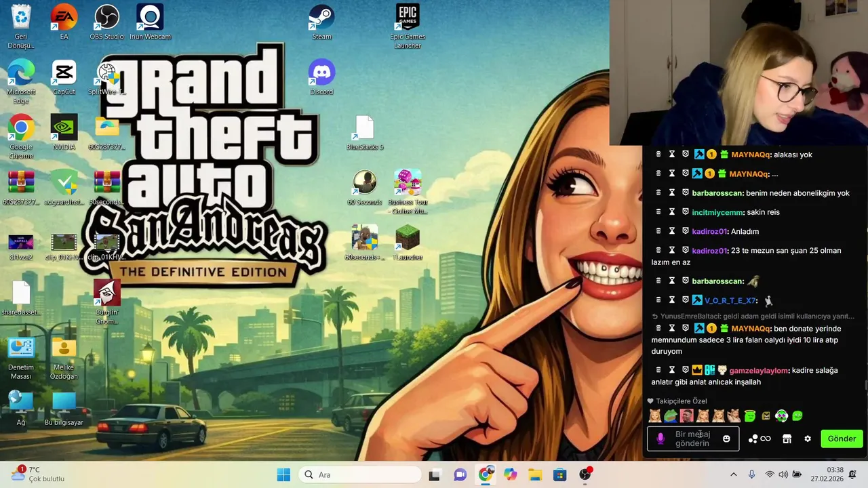868x488 pixels.
Task: Open Geri Dönüşüm recycle bin icon
Action: [x=21, y=26]
